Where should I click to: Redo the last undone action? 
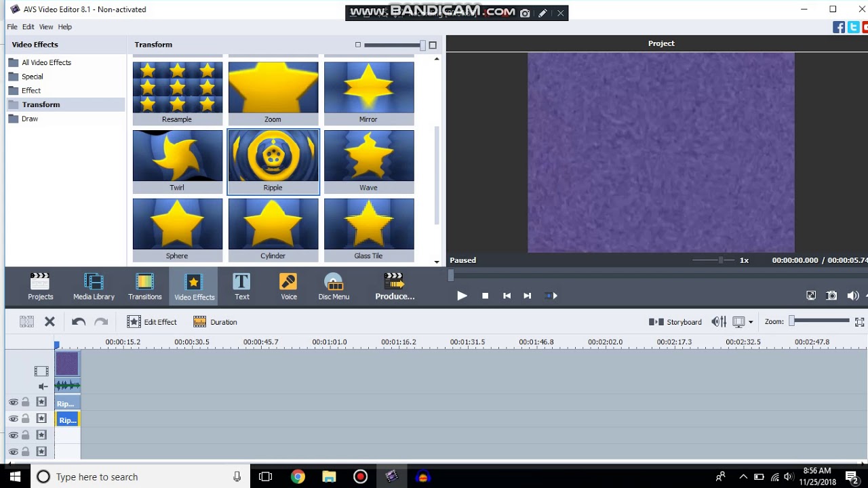(101, 322)
